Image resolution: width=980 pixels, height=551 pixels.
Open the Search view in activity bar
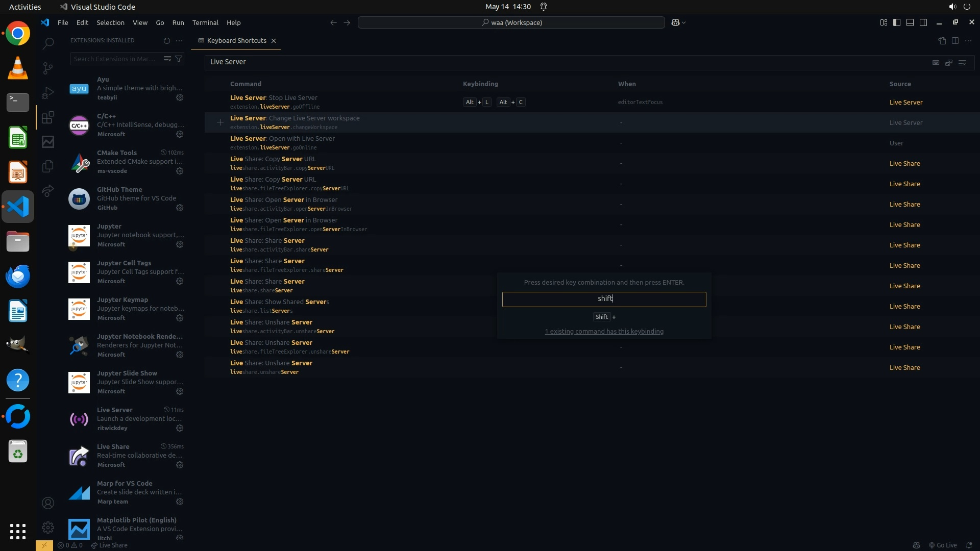pyautogui.click(x=48, y=43)
